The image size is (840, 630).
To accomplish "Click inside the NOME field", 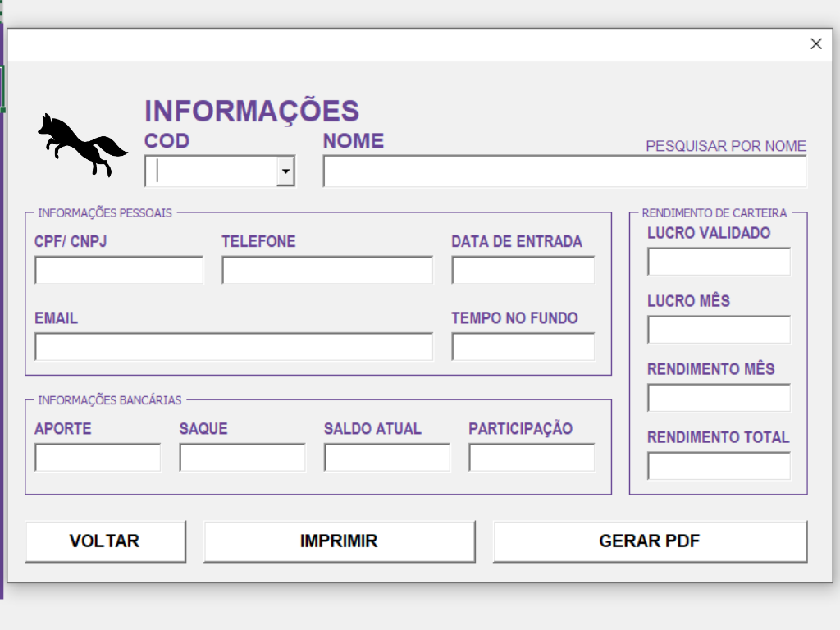I will tap(564, 171).
